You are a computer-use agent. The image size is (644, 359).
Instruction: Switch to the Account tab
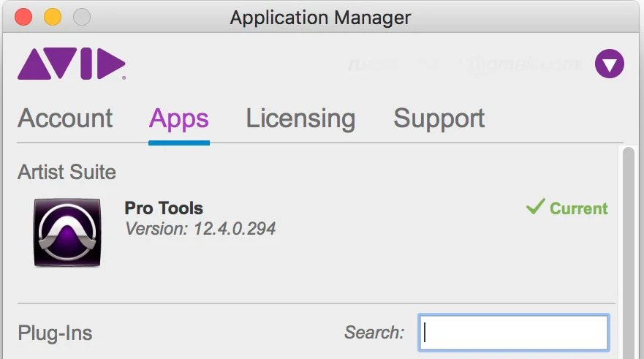[65, 118]
